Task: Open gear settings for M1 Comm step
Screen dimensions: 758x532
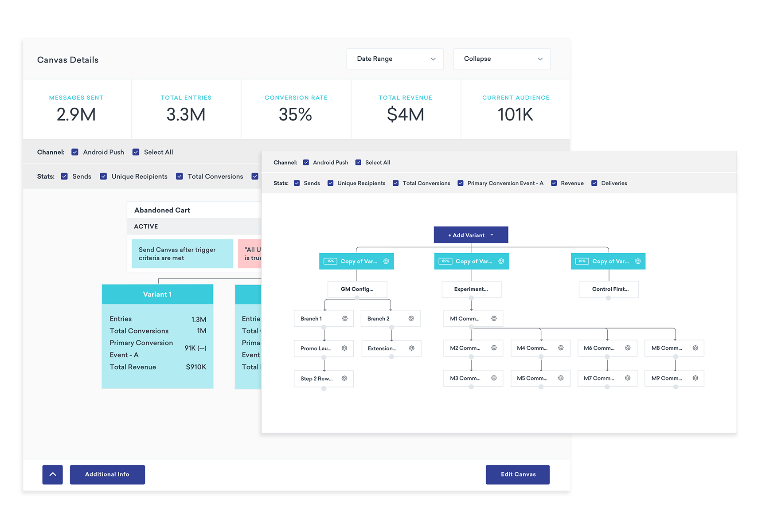Action: 494,318
